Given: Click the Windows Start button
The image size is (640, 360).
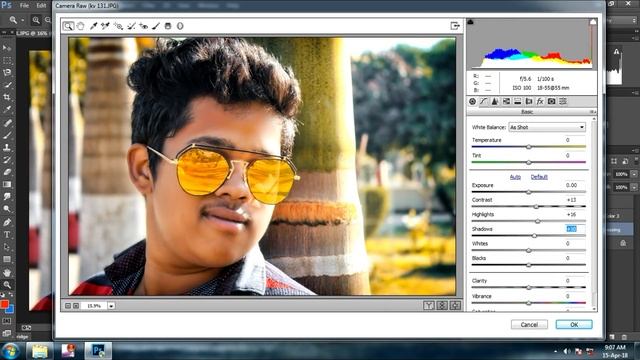Looking at the screenshot, I should (x=11, y=351).
